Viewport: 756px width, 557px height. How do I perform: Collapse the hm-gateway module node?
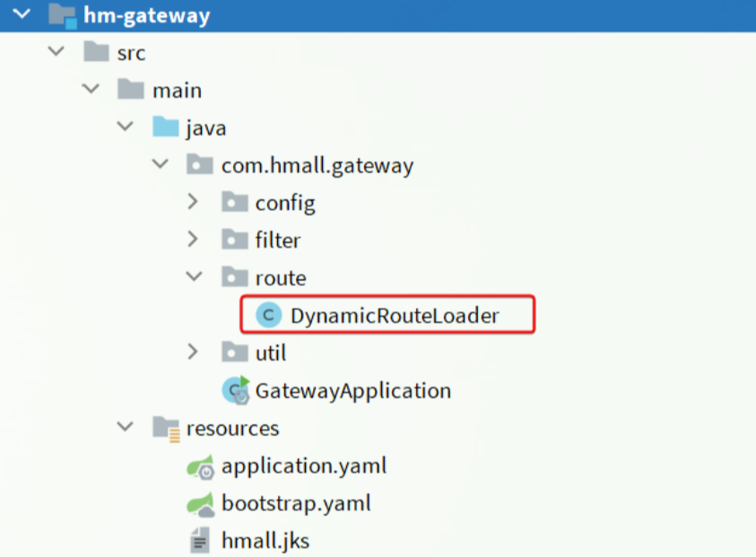pyautogui.click(x=20, y=15)
